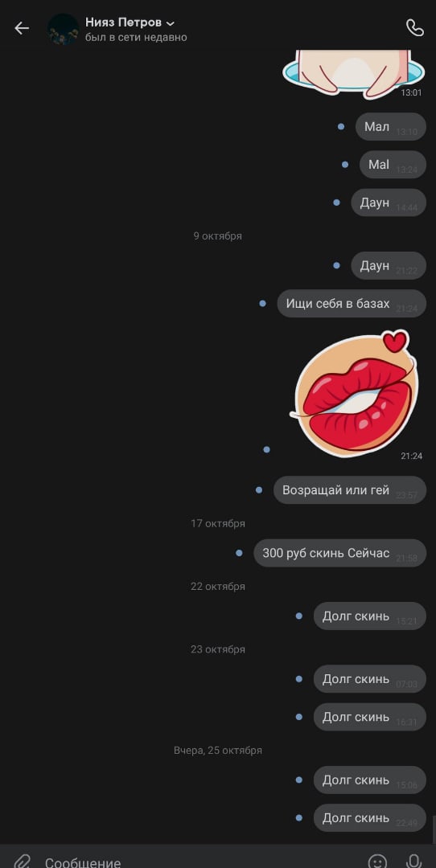Tap the 'был в сети недавно' status text
This screenshot has width=436, height=868.
point(136,38)
